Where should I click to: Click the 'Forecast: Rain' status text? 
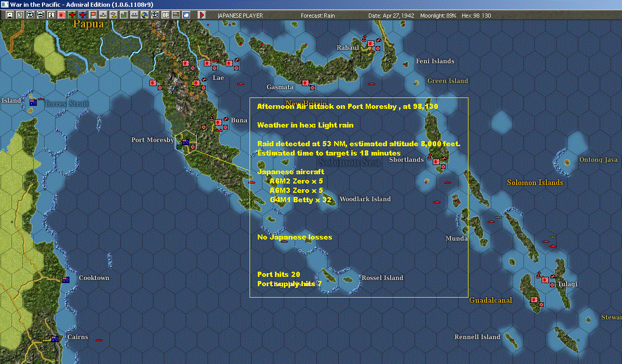pyautogui.click(x=317, y=16)
